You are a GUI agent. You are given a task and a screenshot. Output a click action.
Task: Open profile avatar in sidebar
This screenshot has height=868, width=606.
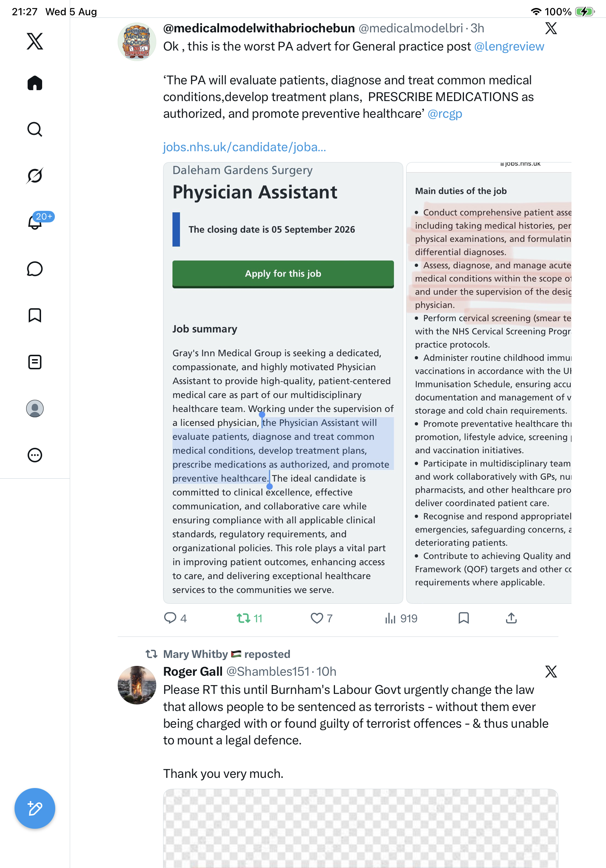35,408
